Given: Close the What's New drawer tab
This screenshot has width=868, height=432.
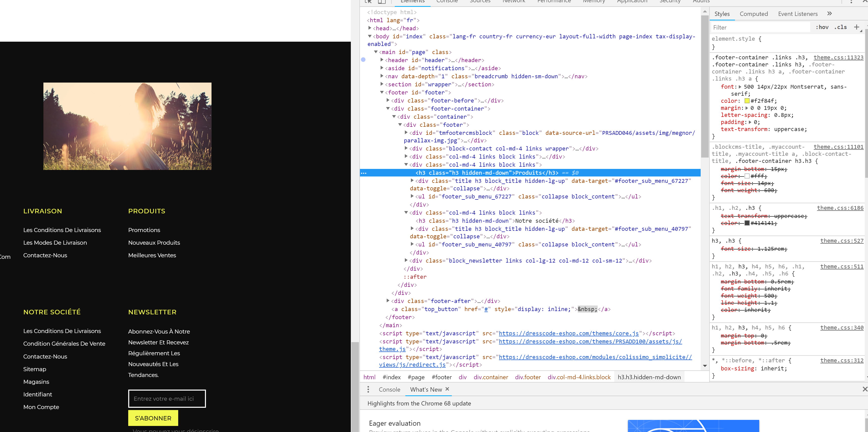Looking at the screenshot, I should [x=447, y=389].
